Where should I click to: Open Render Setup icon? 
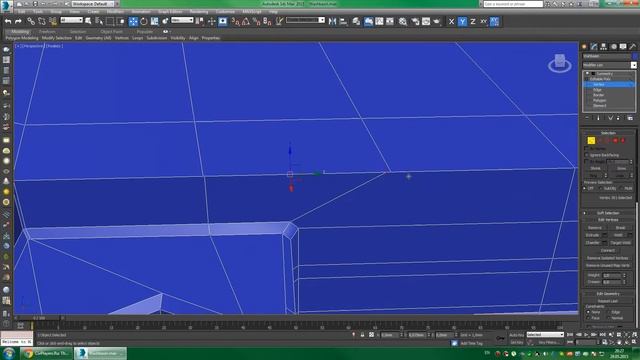coord(415,22)
